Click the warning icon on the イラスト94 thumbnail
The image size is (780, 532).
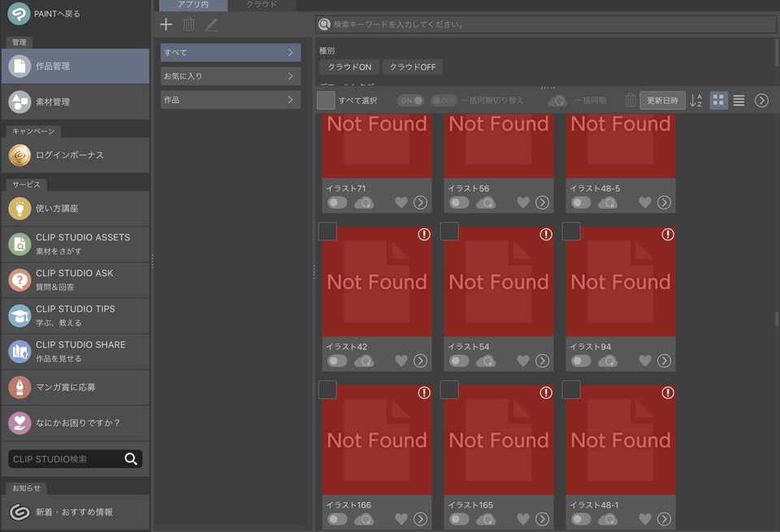668,234
